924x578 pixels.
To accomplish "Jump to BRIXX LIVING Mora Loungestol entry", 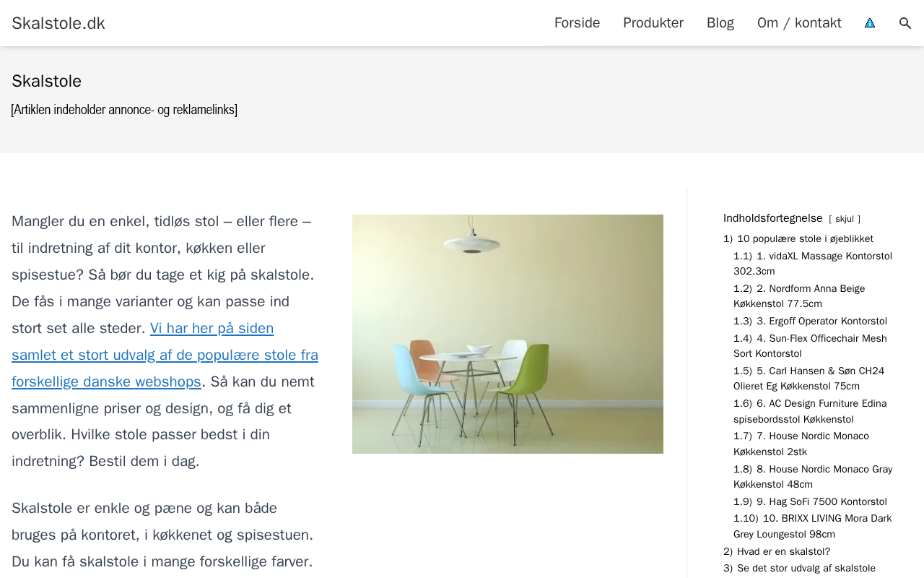I will click(813, 527).
